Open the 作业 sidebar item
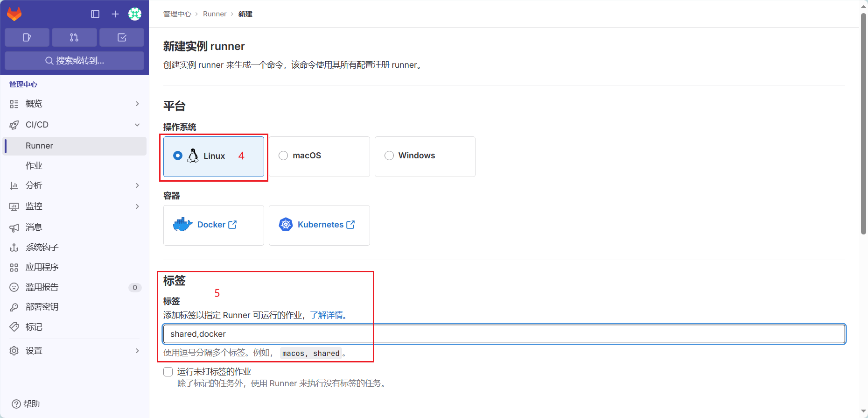Image resolution: width=868 pixels, height=418 pixels. coord(75,166)
